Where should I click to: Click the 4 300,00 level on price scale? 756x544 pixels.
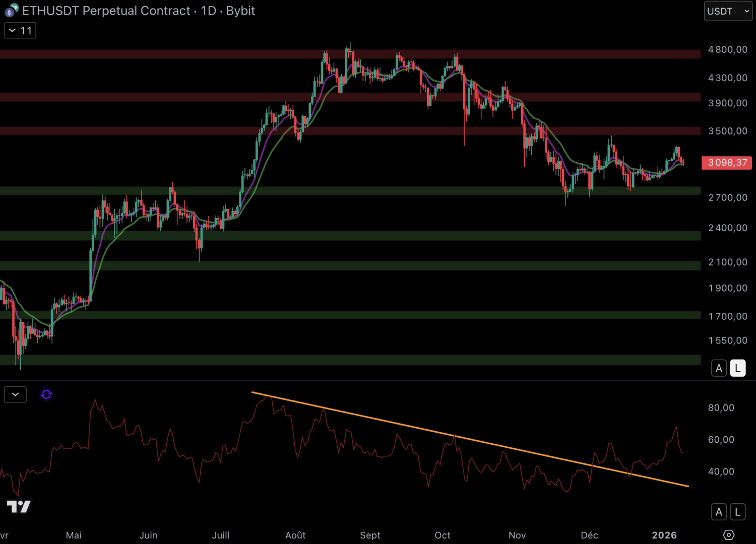click(x=727, y=78)
